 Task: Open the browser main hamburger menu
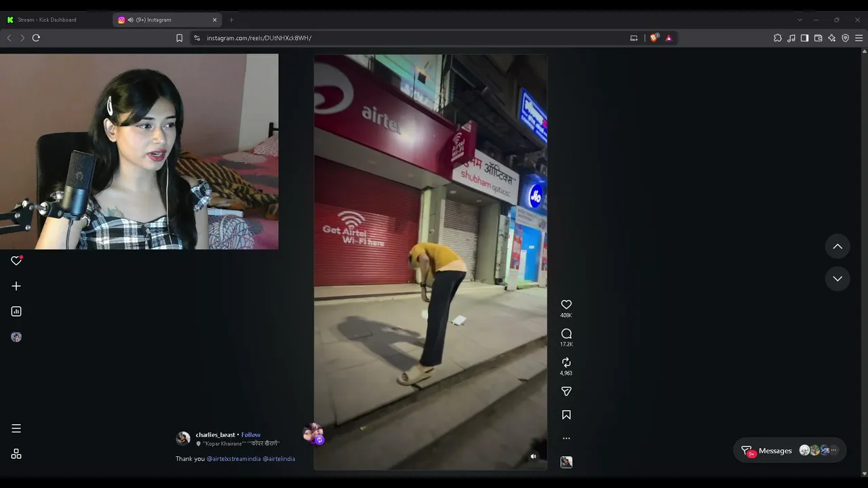pyautogui.click(x=859, y=38)
